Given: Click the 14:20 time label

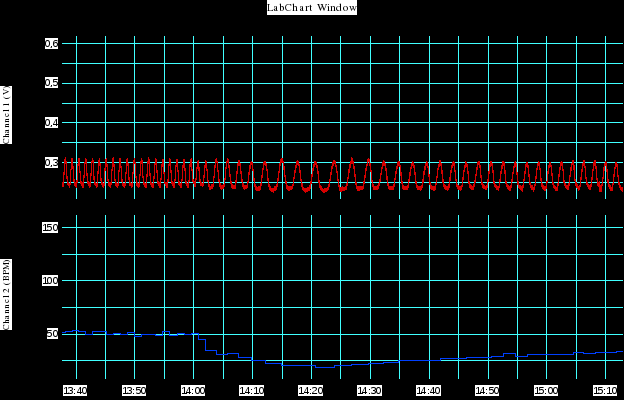Looking at the screenshot, I should (310, 390).
